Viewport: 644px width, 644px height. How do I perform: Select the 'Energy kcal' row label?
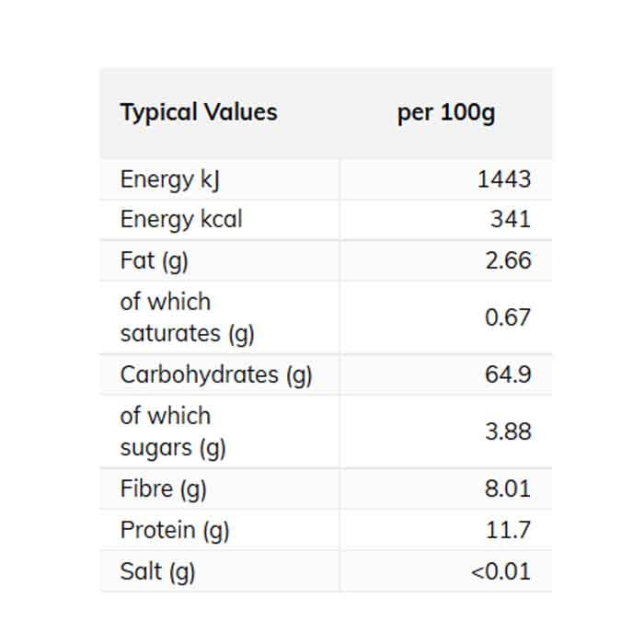coord(181,220)
